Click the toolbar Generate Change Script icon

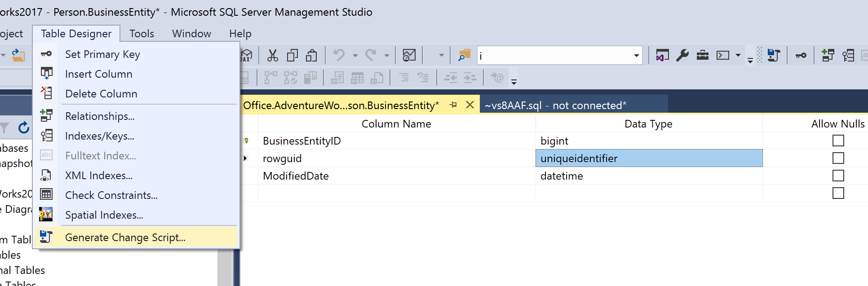[x=774, y=55]
